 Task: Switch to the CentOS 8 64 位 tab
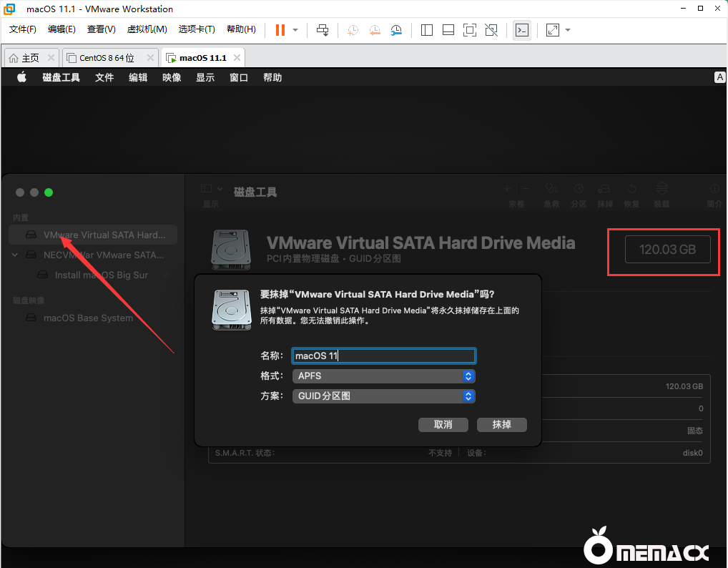(x=107, y=58)
